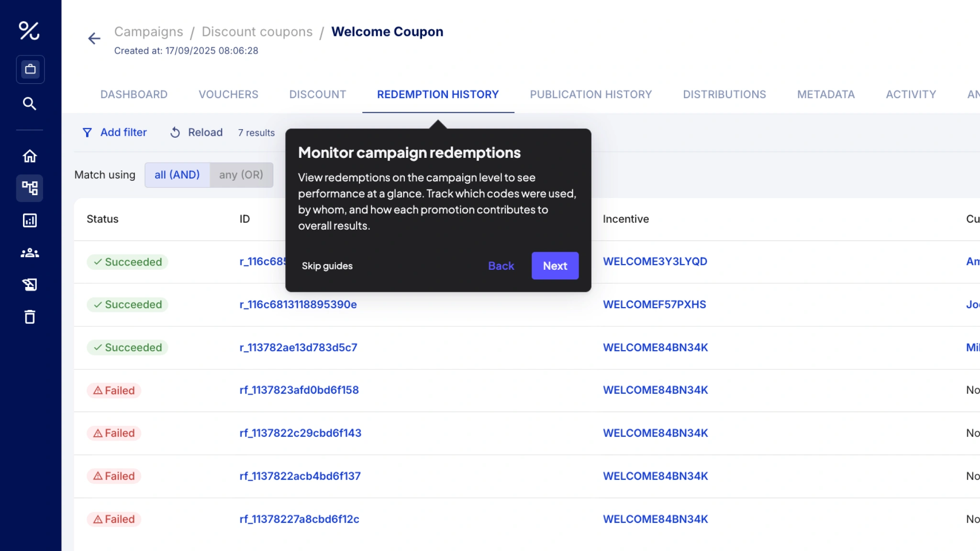
Task: Select the any (OR) match option
Action: coord(241,175)
